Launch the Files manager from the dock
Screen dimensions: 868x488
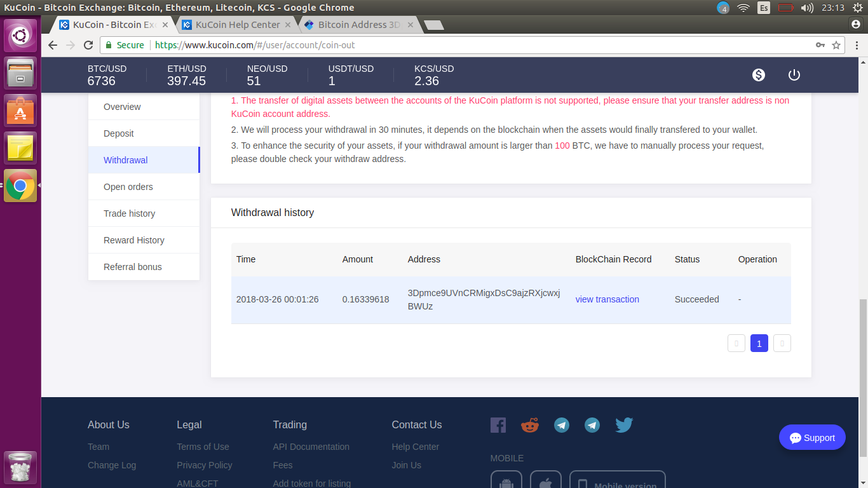point(20,73)
